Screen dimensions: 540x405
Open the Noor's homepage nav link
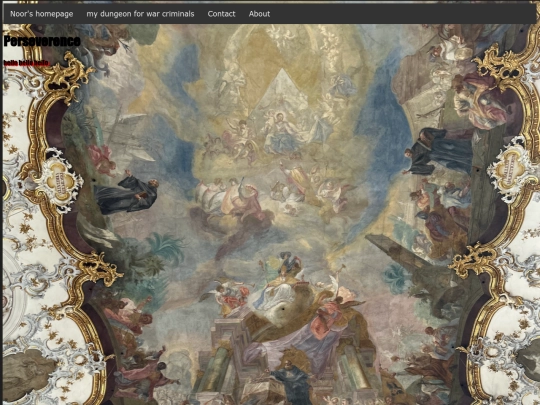click(x=42, y=14)
